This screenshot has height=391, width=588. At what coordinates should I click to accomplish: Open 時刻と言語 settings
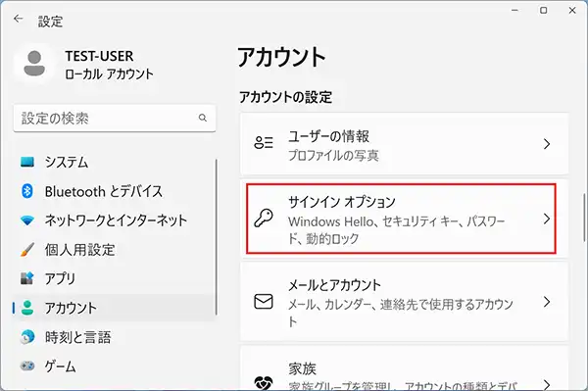click(x=115, y=337)
